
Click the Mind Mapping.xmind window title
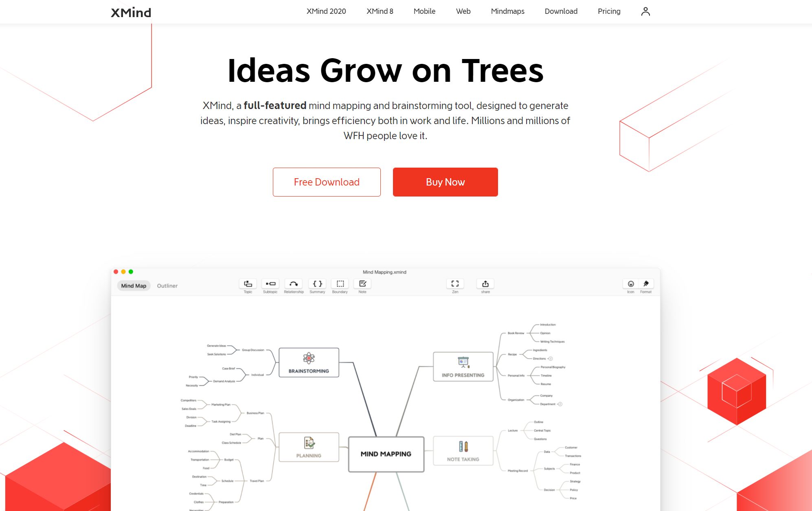[x=384, y=272]
